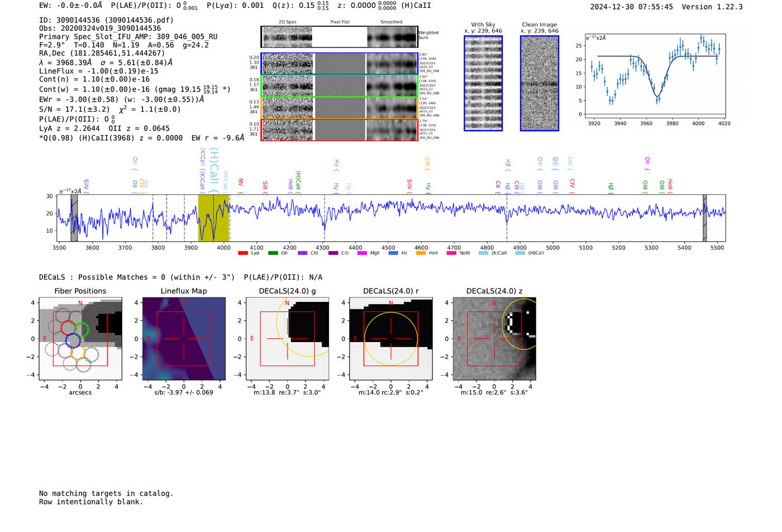Screen dimensions: 782x532
Task: Select the orange dashed fiber circle
Action: pos(78,352)
